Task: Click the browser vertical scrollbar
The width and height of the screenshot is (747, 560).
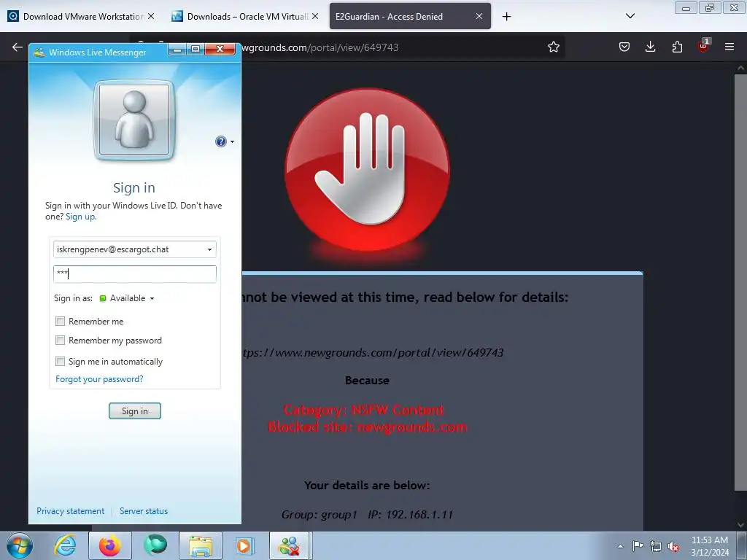Action: tap(740, 281)
